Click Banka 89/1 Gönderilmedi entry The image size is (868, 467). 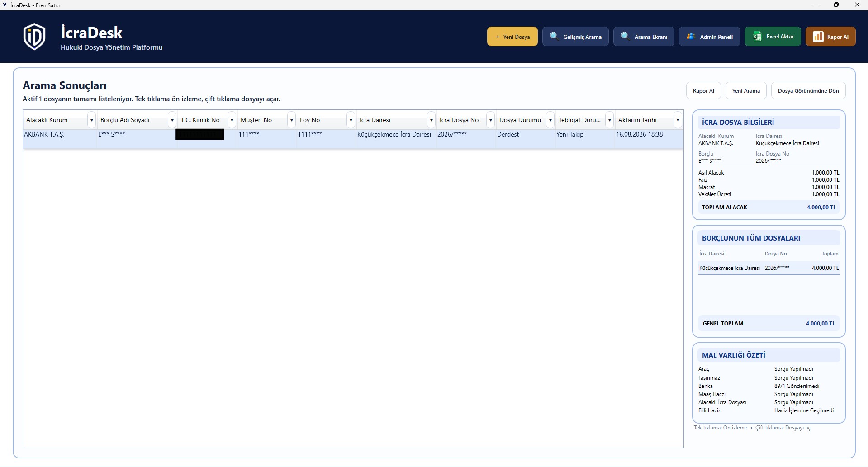coord(769,386)
